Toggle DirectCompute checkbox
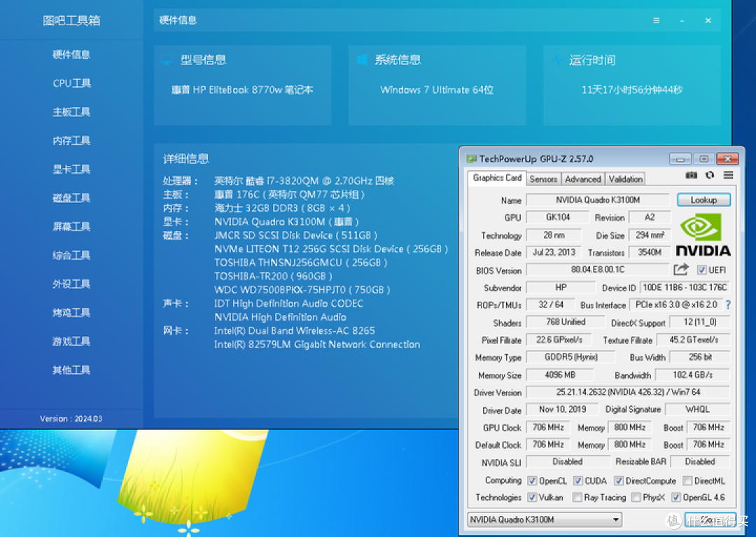Screen dimensions: 756x537 [619, 480]
